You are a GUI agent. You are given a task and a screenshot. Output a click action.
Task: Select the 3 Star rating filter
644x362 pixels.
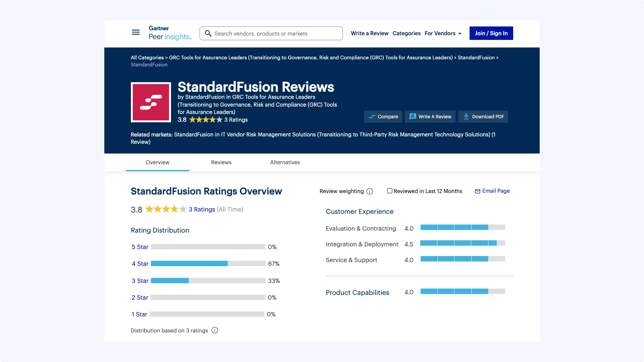pyautogui.click(x=140, y=281)
